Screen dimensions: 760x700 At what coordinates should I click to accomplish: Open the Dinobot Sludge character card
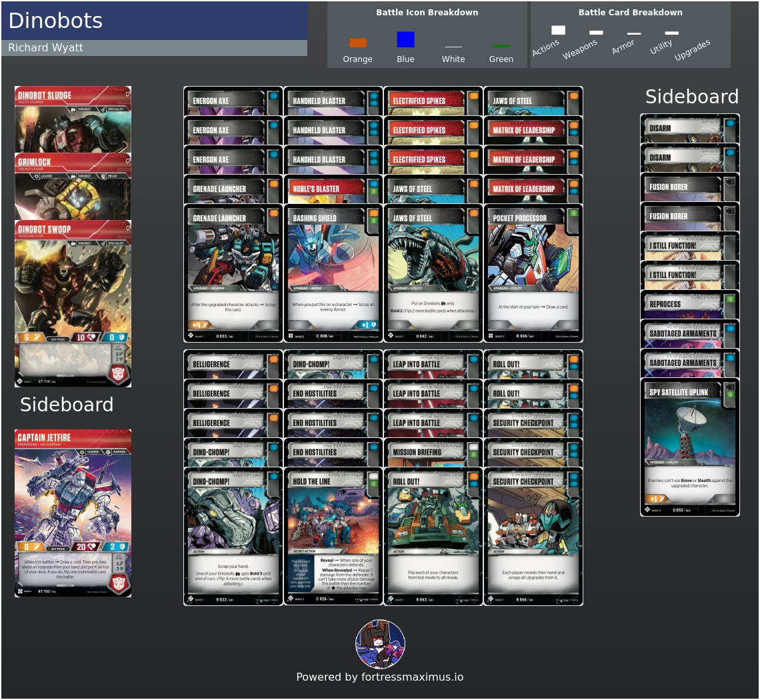click(x=73, y=119)
